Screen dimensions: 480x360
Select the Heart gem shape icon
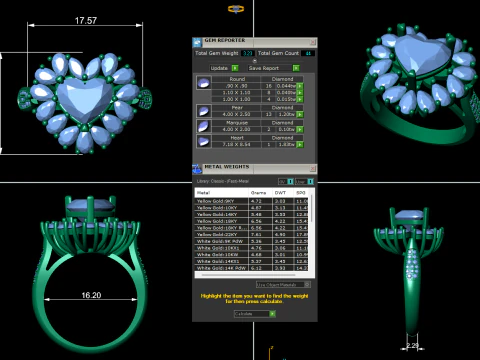point(204,141)
